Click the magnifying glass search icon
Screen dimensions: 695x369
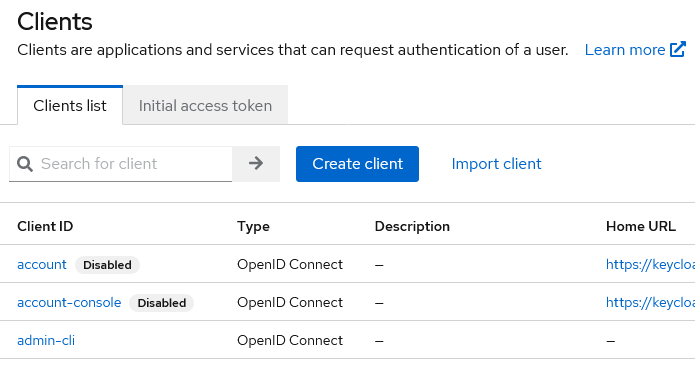pyautogui.click(x=25, y=164)
